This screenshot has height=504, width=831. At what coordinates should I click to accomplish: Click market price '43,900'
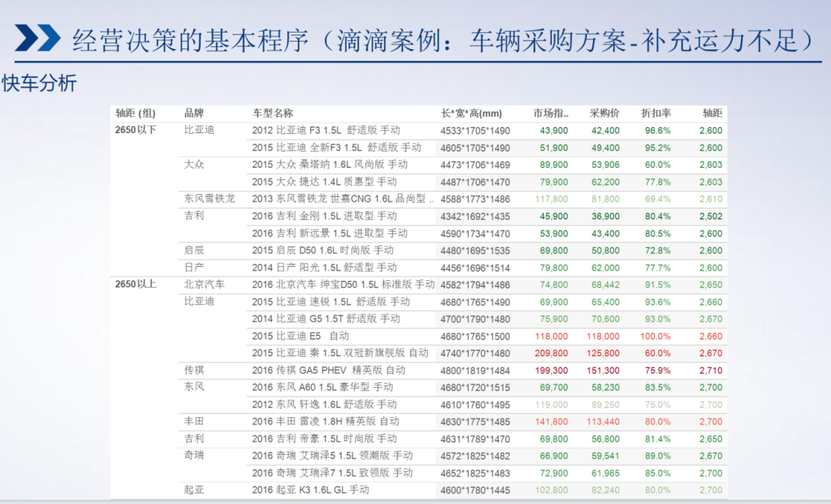(554, 131)
